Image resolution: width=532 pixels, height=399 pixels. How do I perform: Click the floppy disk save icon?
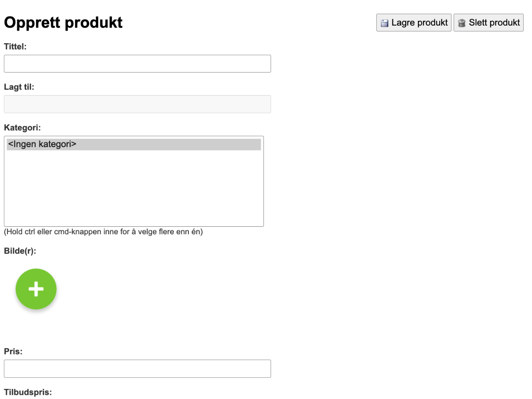tap(384, 23)
